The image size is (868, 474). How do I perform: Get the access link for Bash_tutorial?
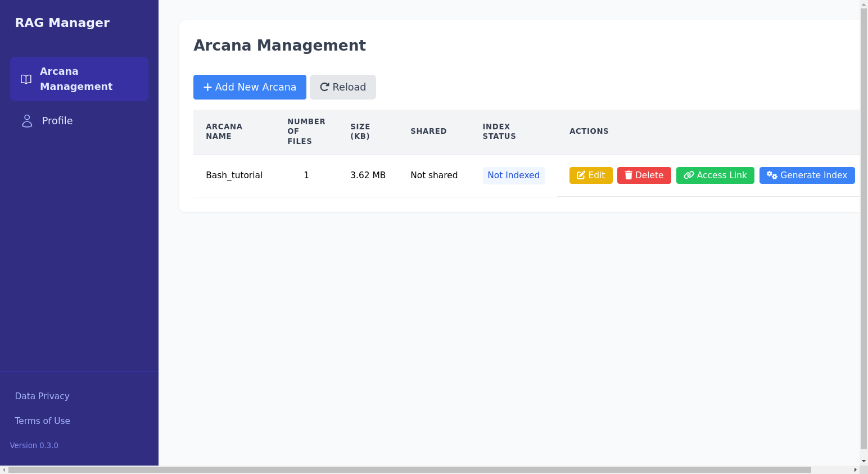(x=715, y=175)
